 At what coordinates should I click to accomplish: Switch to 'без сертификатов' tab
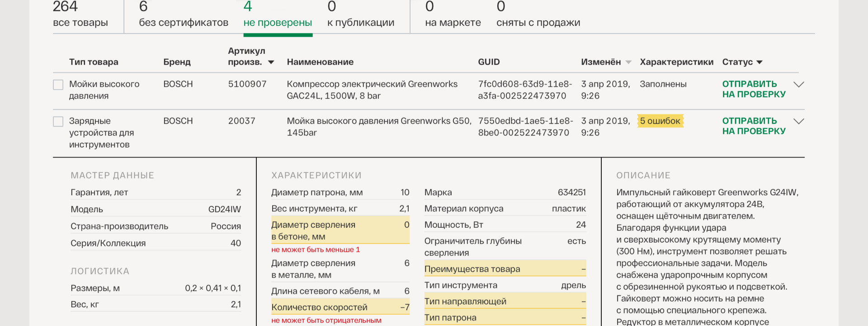tap(183, 15)
